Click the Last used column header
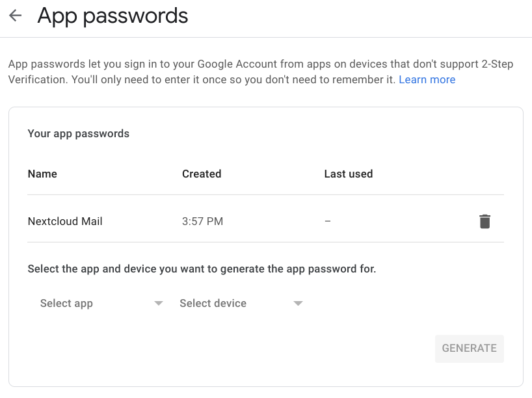The height and width of the screenshot is (398, 532). coord(349,174)
